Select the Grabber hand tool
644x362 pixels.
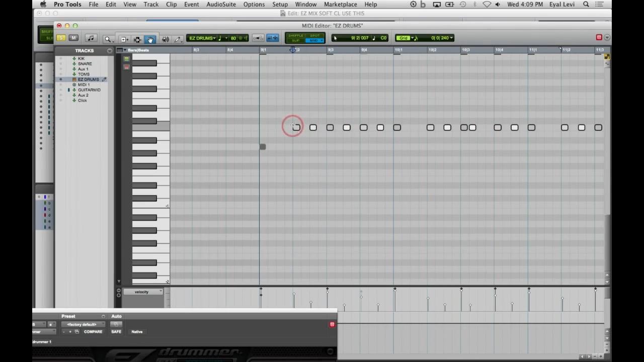coord(150,39)
